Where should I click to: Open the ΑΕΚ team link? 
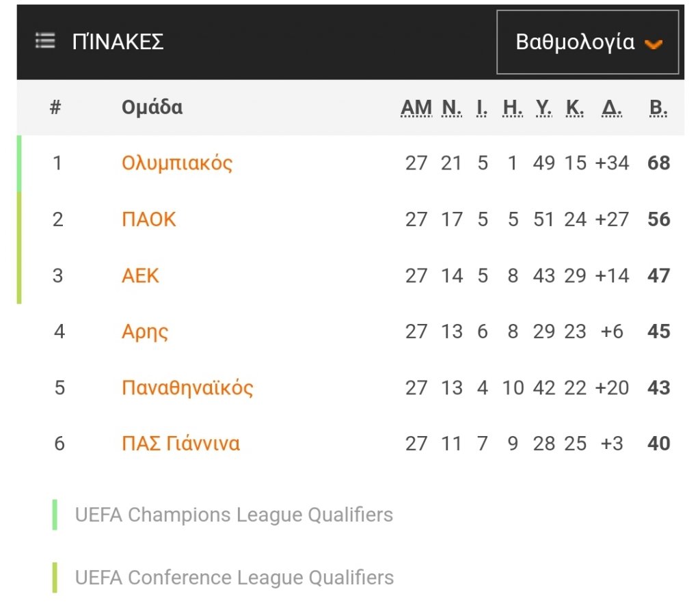click(140, 276)
